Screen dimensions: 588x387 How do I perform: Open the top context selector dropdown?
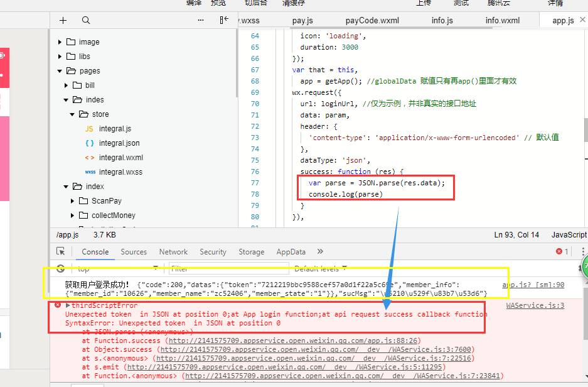coord(116,268)
